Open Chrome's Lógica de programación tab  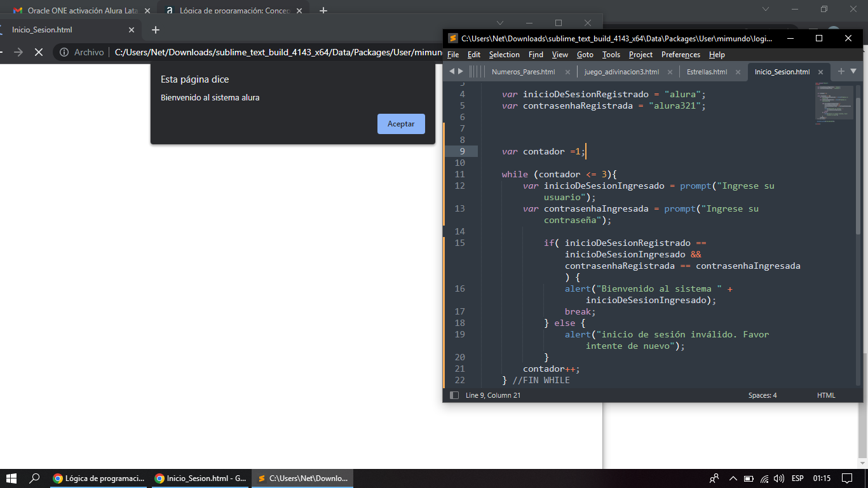233,11
